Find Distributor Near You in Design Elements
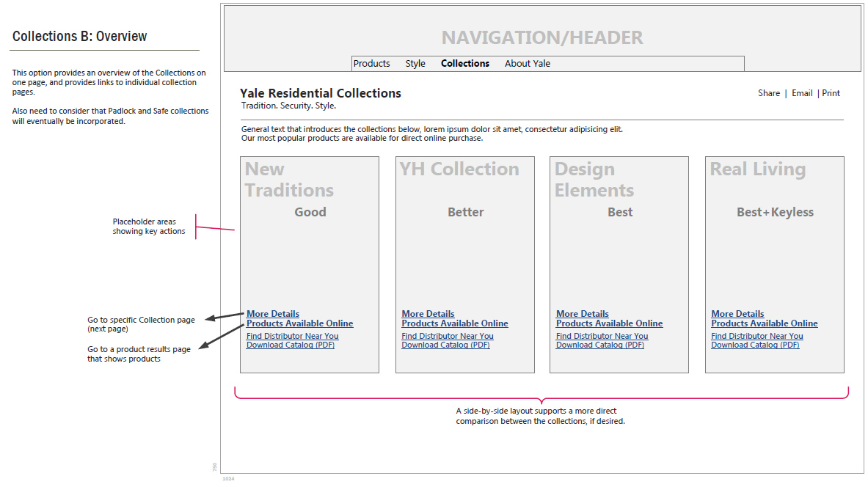 coord(602,337)
